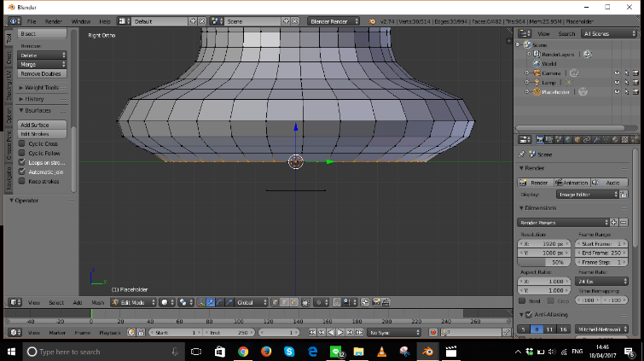
Task: Open the Select menu in 3D view header
Action: point(56,303)
